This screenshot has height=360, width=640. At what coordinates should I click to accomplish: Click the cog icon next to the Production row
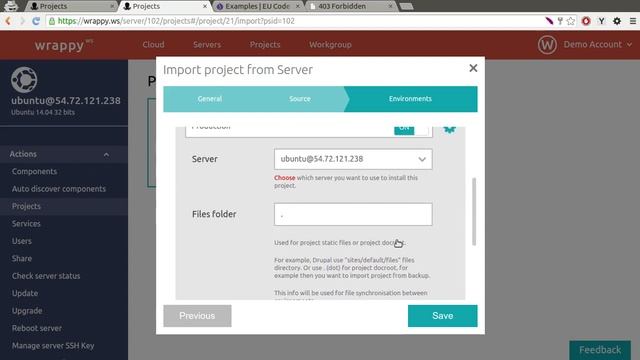449,130
